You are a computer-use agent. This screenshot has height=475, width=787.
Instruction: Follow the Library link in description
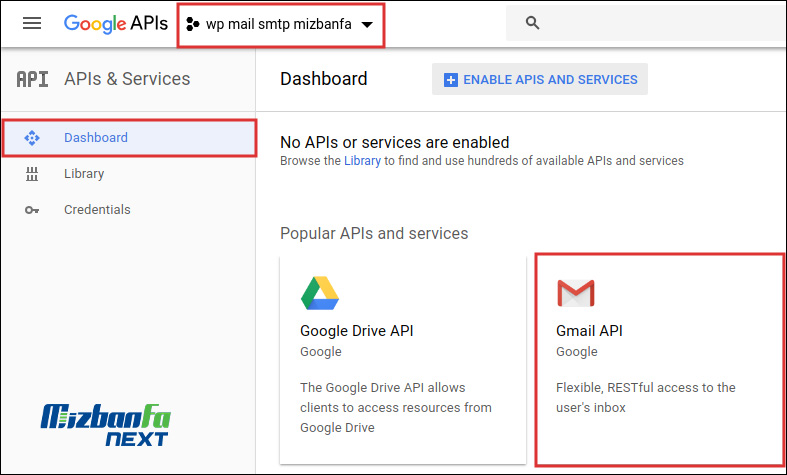[x=362, y=161]
